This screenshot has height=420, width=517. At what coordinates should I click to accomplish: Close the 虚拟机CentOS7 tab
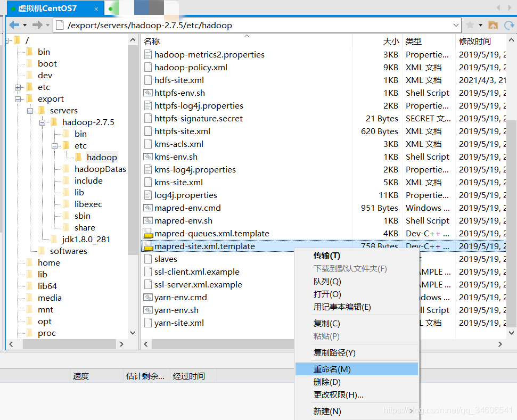[x=96, y=9]
